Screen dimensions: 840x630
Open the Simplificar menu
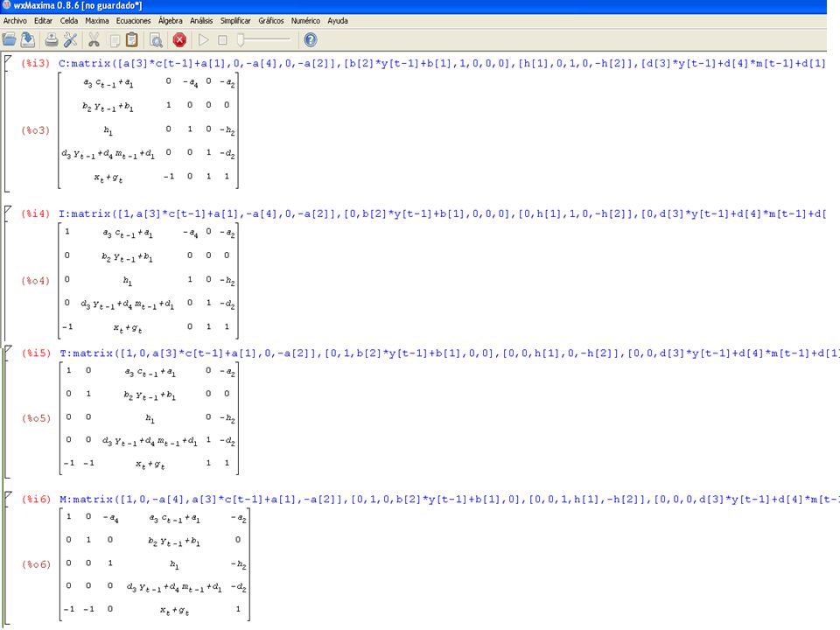(x=235, y=21)
